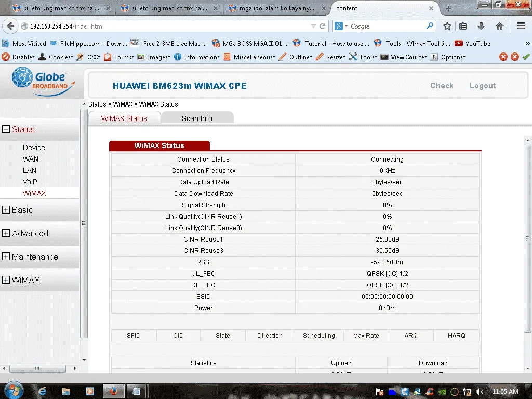Click View Source in developer toolbar

coord(404,57)
